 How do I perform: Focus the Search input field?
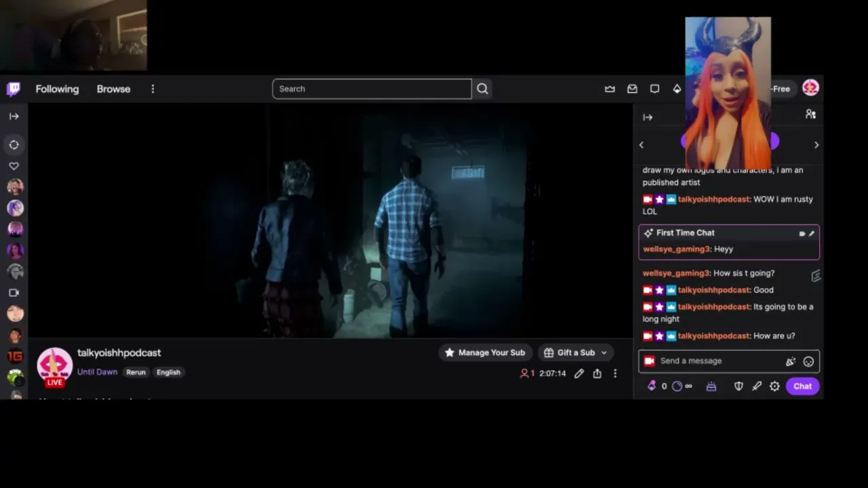pyautogui.click(x=372, y=89)
